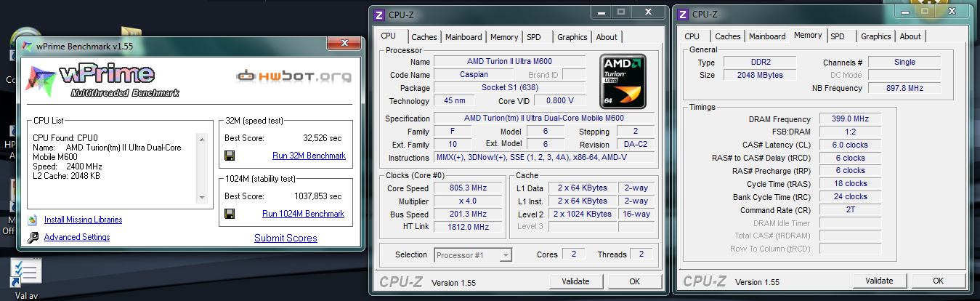Click the memory Type field DDR2
The image size is (980, 301).
(758, 63)
